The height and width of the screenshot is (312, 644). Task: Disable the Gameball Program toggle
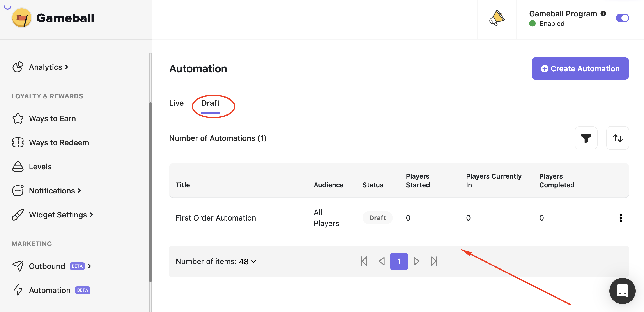click(623, 18)
